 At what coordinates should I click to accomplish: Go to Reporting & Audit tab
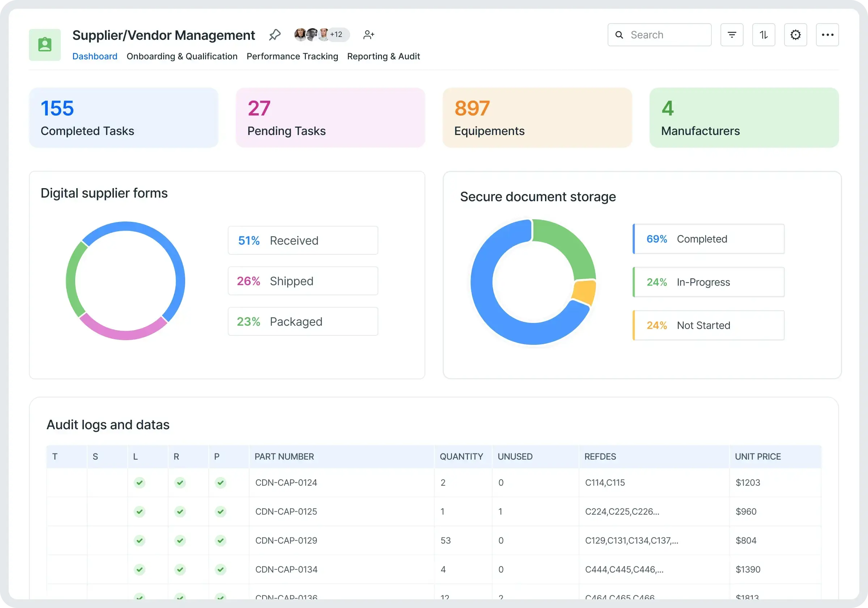[383, 56]
